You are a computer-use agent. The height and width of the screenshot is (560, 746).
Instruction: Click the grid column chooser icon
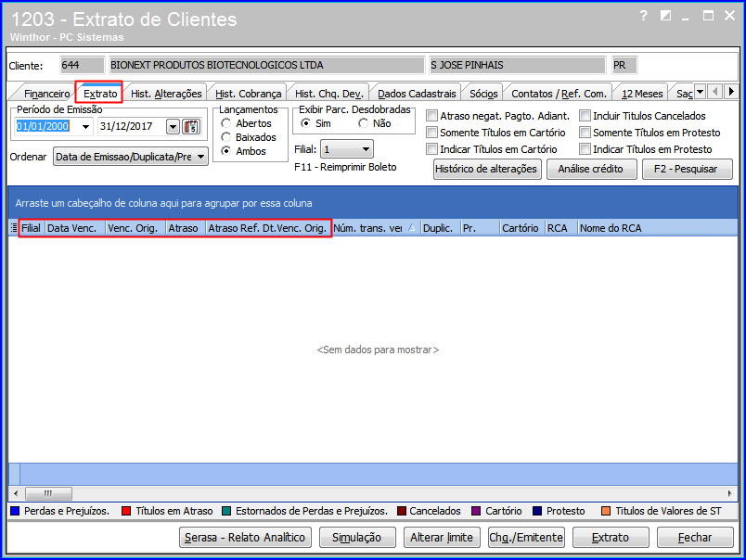pyautogui.click(x=14, y=228)
